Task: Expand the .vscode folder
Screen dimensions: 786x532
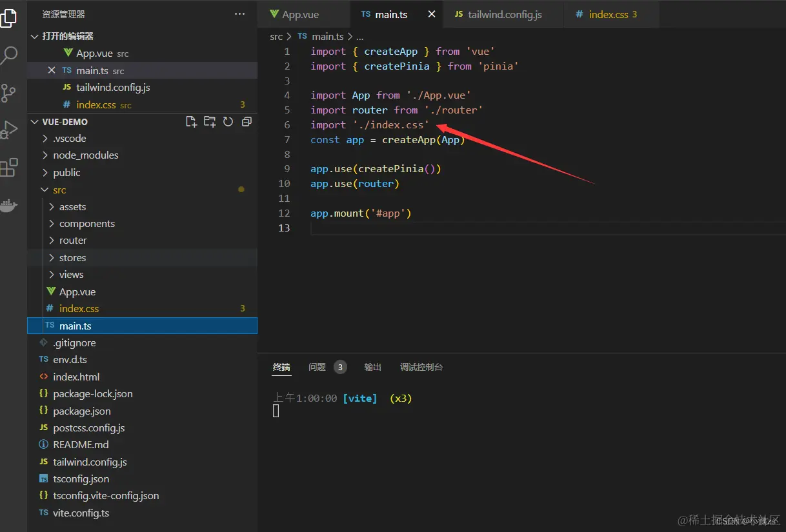Action: pyautogui.click(x=142, y=138)
